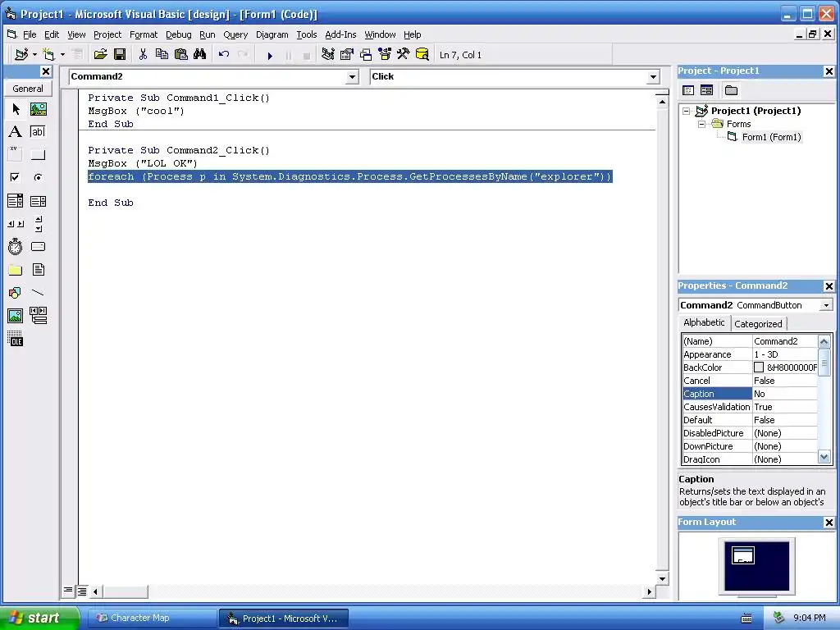
Task: Open the Project menu
Action: click(x=107, y=34)
